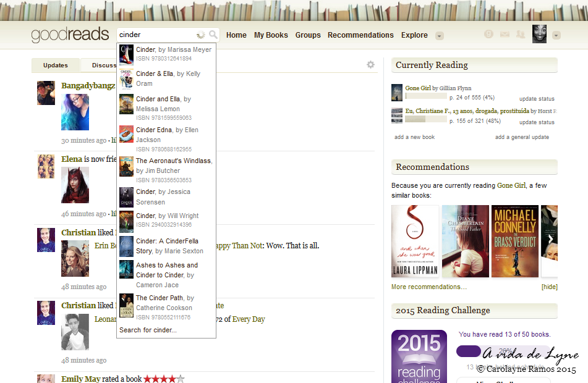Open the Brass Verdict book cover

click(515, 241)
